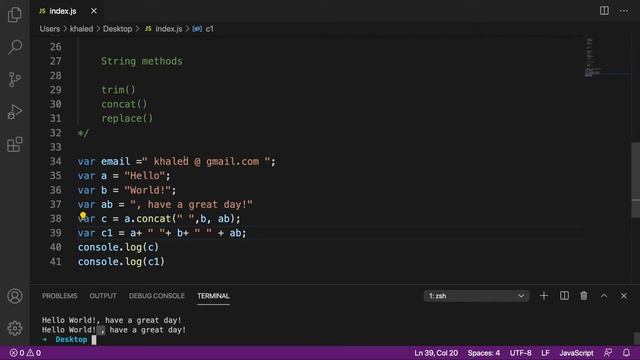Open the Search view in activity bar

pos(15,47)
